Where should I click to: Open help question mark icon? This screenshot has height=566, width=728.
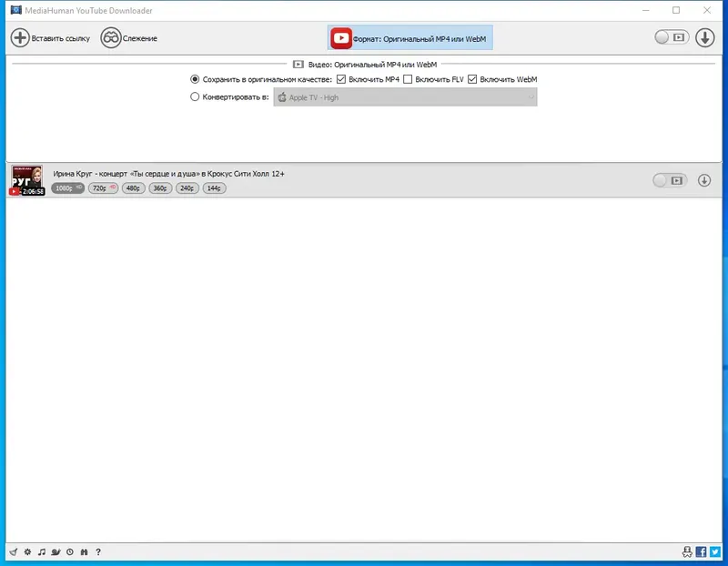98,551
